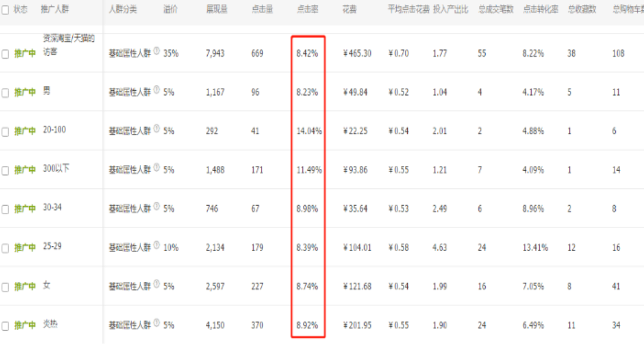Viewport: 644px width, 344px height.
Task: Sort by 展现量 column header
Action: point(217,9)
